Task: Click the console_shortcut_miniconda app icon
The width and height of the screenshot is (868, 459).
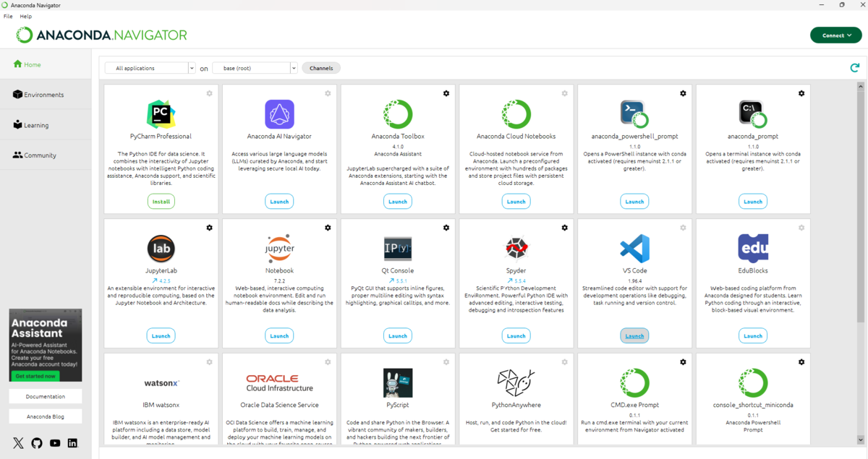Action: point(753,383)
